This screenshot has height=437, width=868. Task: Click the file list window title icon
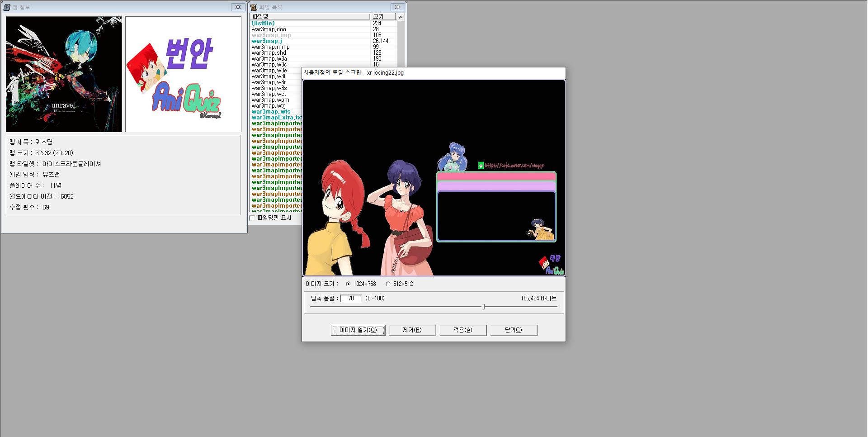click(254, 7)
